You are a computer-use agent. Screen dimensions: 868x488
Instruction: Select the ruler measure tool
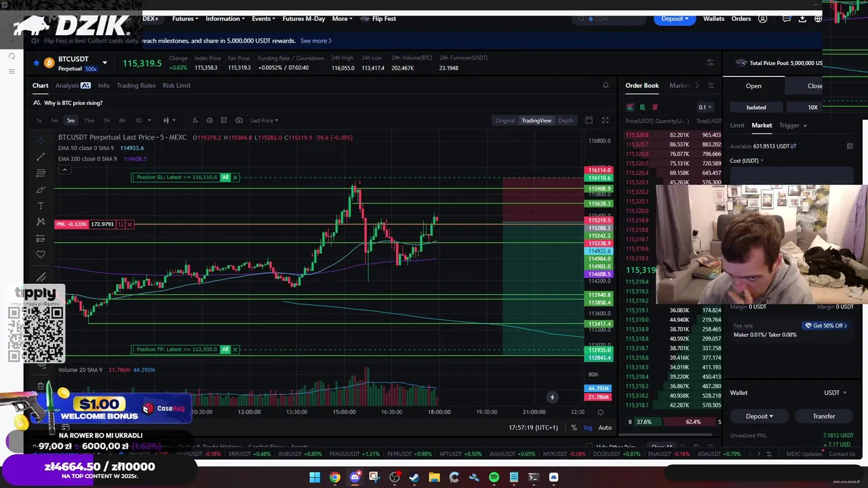41,277
